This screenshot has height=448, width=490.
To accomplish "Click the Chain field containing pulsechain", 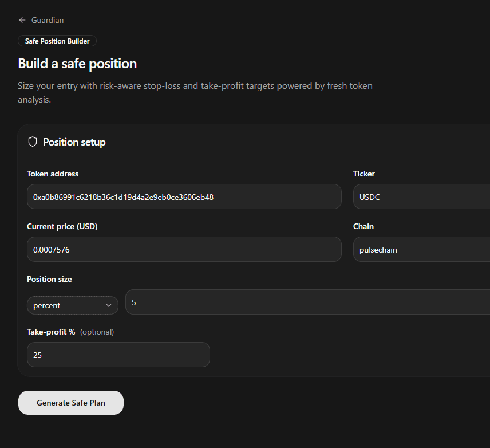I will pyautogui.click(x=421, y=249).
